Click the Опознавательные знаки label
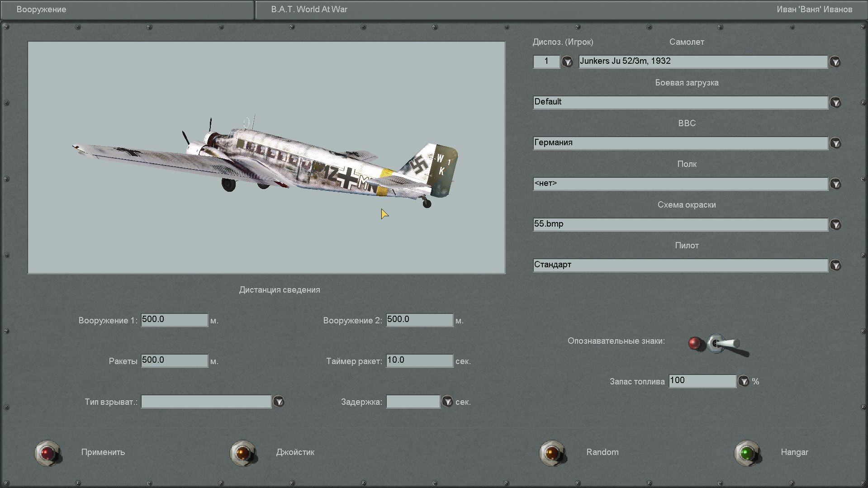The image size is (868, 488). pyautogui.click(x=616, y=341)
